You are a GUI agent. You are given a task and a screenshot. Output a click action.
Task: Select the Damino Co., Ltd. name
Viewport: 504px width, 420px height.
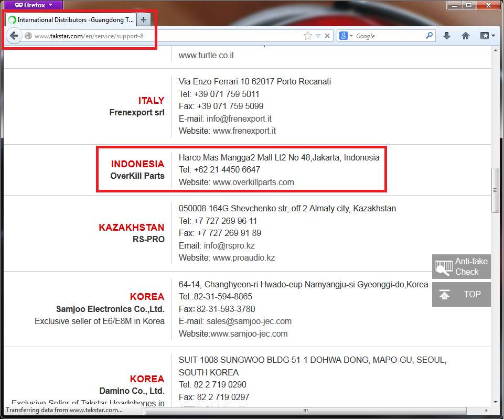(132, 391)
